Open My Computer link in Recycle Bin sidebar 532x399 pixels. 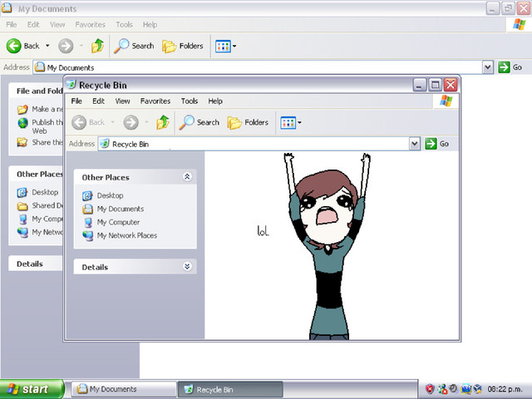118,222
